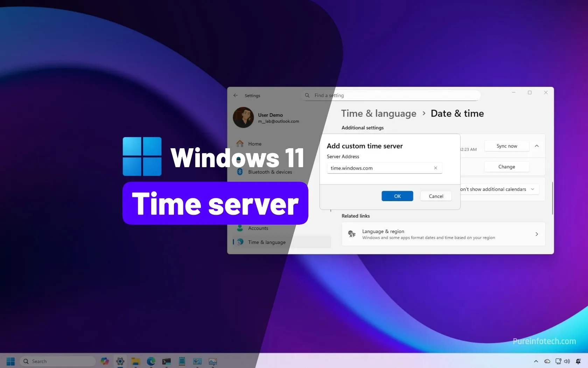Cancel the Add custom time server dialog
The image size is (588, 368).
pos(436,196)
